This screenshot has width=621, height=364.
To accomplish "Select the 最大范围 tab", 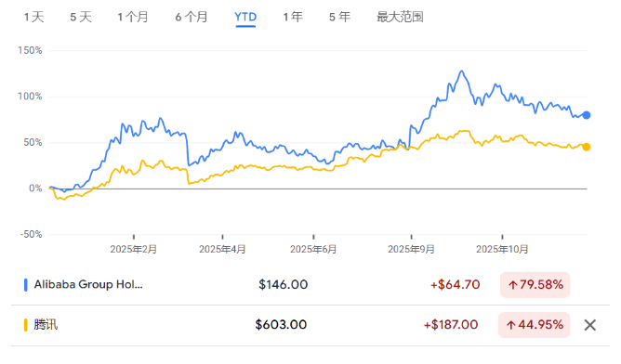I will (x=400, y=17).
